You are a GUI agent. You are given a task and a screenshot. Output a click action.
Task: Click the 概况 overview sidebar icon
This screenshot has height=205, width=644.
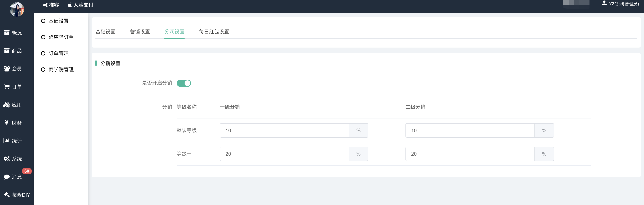click(x=7, y=33)
